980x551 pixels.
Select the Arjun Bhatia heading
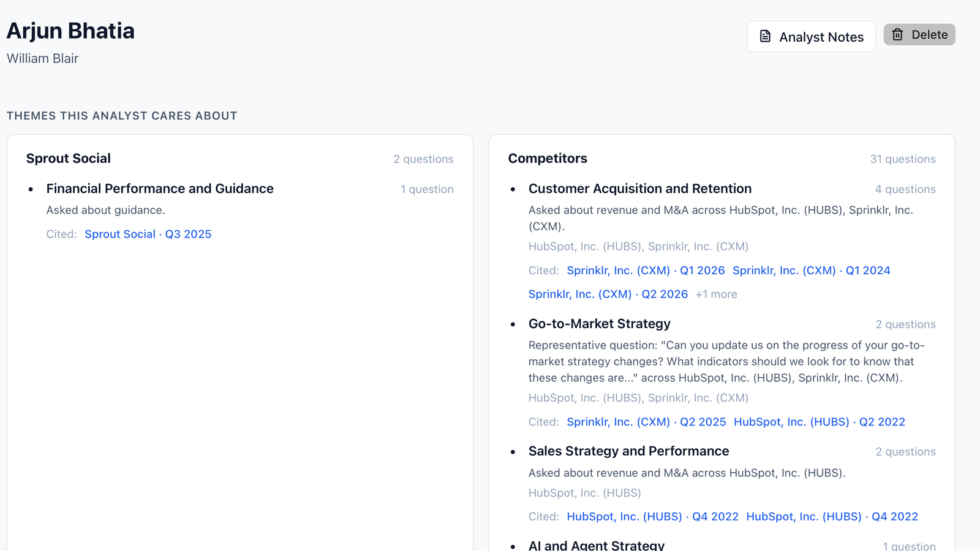pyautogui.click(x=70, y=31)
